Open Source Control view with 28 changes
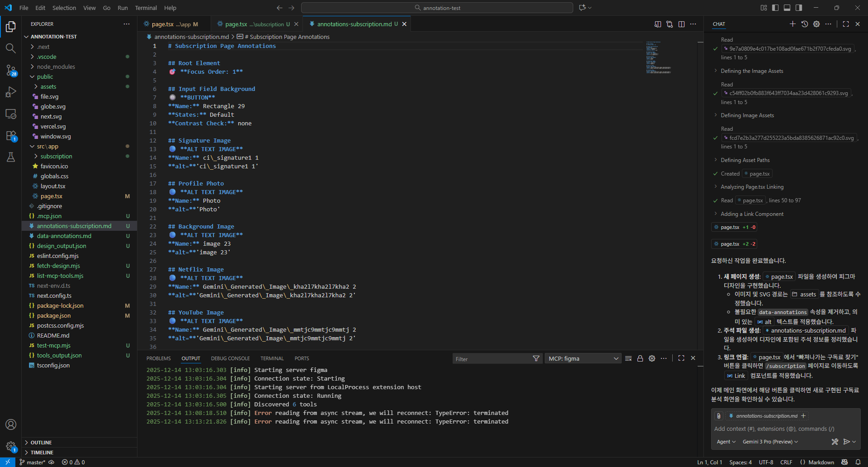 click(x=11, y=70)
